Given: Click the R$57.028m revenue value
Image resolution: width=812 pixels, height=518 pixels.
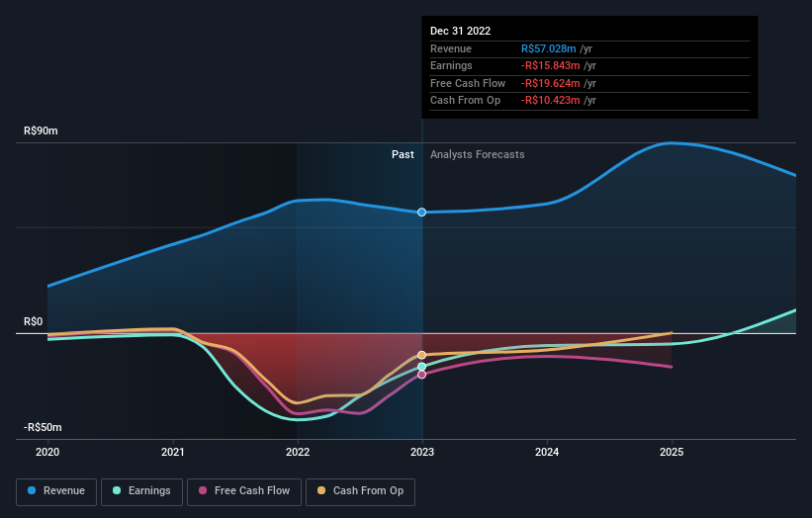Looking at the screenshot, I should (x=548, y=48).
